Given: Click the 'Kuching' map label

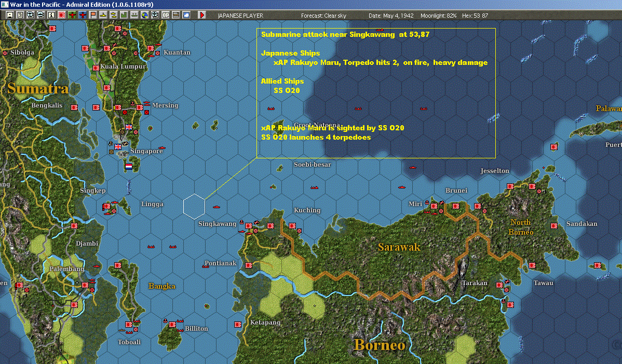Looking at the screenshot, I should point(307,210).
